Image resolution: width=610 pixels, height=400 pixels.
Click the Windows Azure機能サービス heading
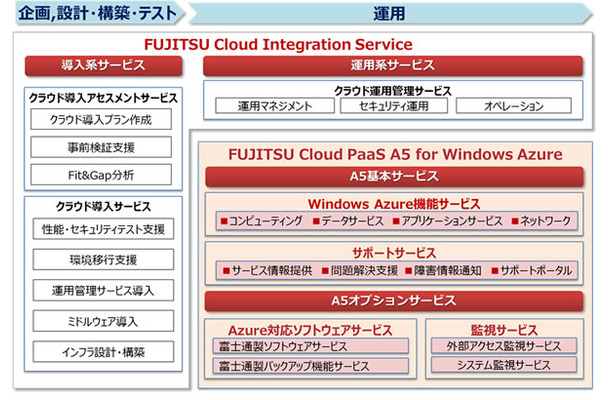[x=394, y=204]
